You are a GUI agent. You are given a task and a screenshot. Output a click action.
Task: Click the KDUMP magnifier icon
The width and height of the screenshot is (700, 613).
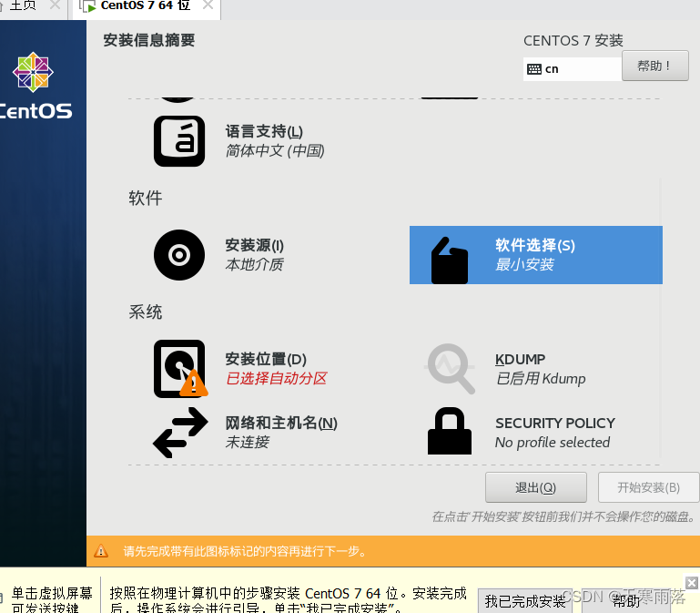(450, 369)
